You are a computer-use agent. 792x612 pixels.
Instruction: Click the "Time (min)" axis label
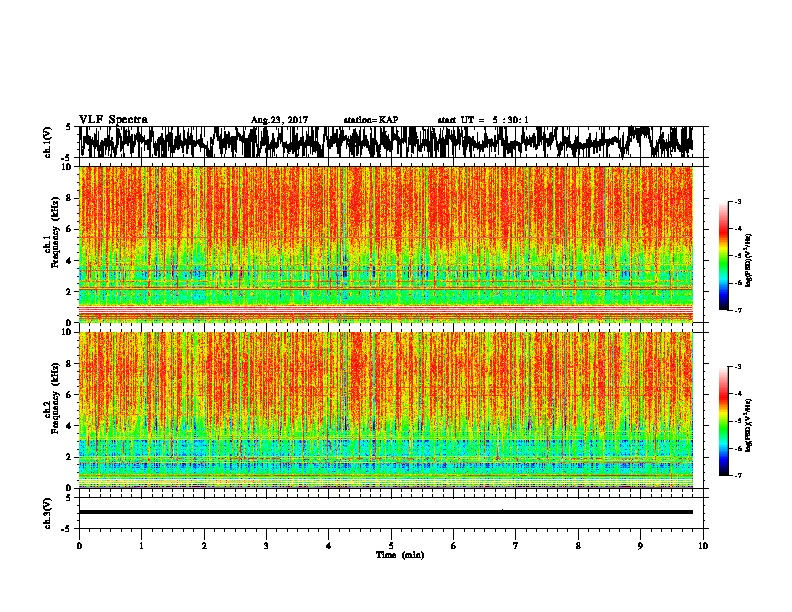400,555
